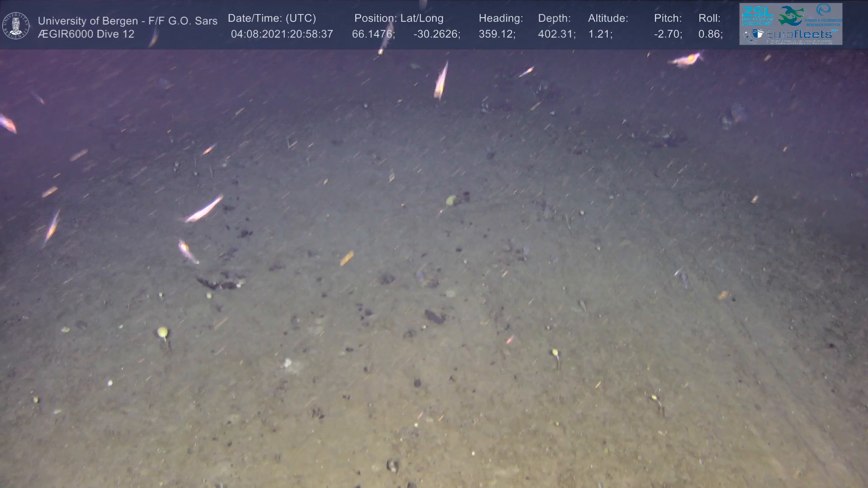Viewport: 868px width, 488px height.
Task: Click the Date/Time: (UTC) header label
Action: point(272,18)
